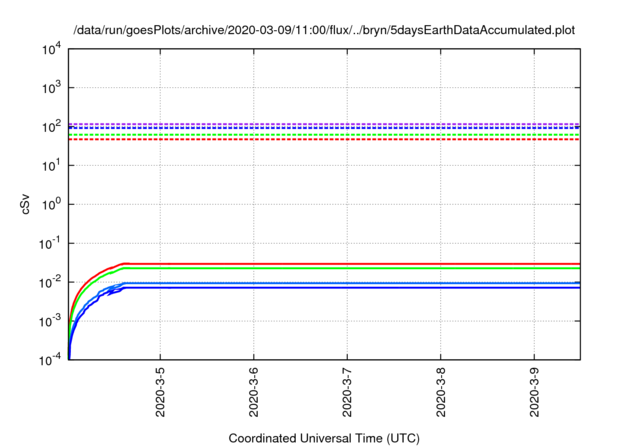Click the red dashed limit line
The image size is (640, 448).
(324, 140)
